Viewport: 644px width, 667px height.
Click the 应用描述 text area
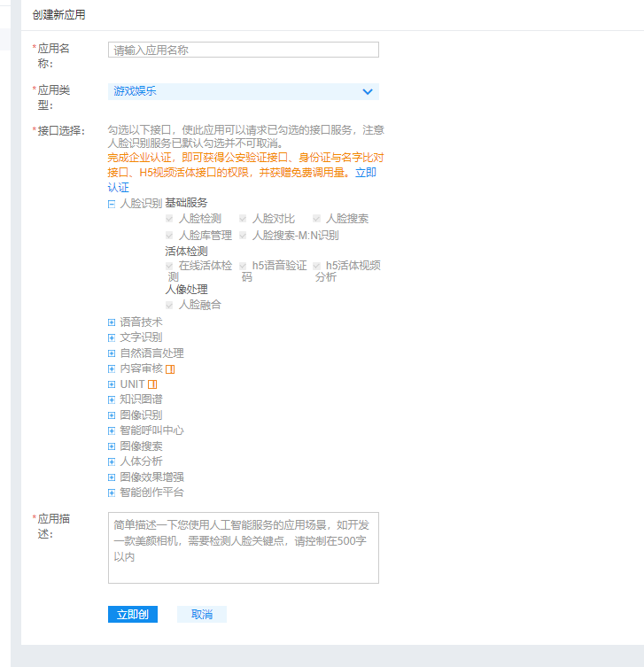pos(244,548)
